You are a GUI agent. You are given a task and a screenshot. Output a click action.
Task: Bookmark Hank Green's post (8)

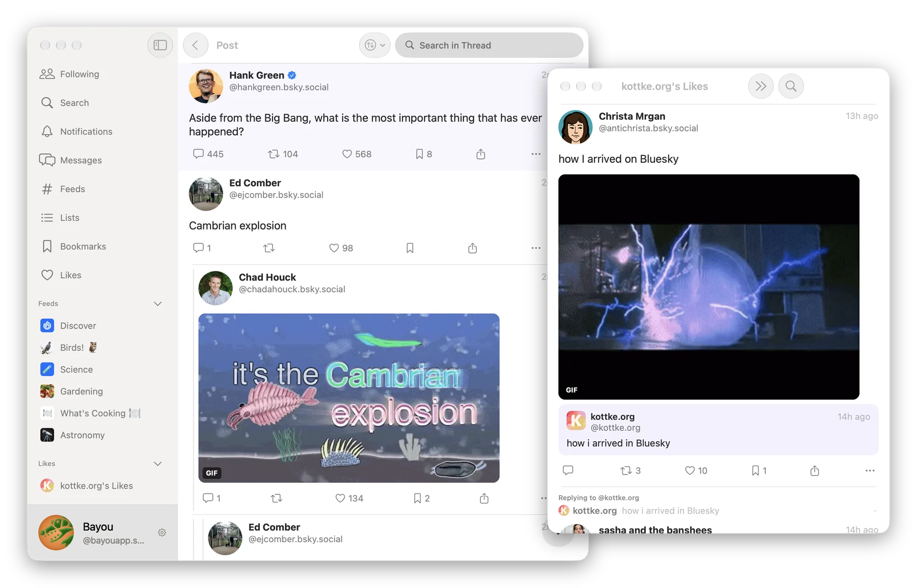pos(424,154)
